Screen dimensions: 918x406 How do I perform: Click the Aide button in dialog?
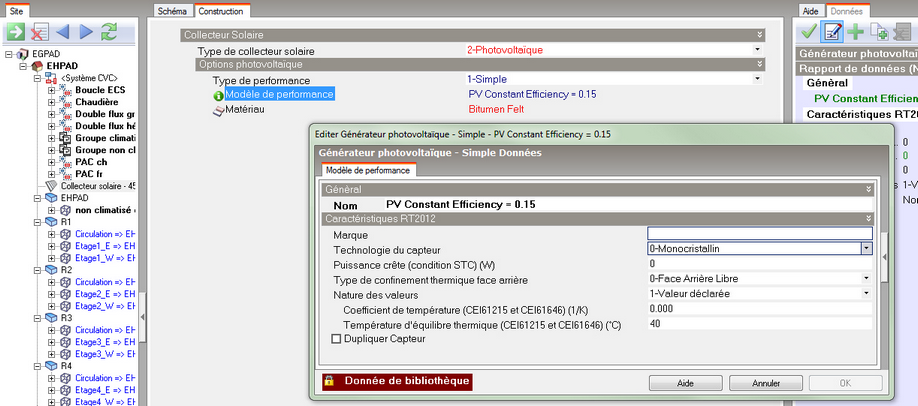(x=685, y=383)
